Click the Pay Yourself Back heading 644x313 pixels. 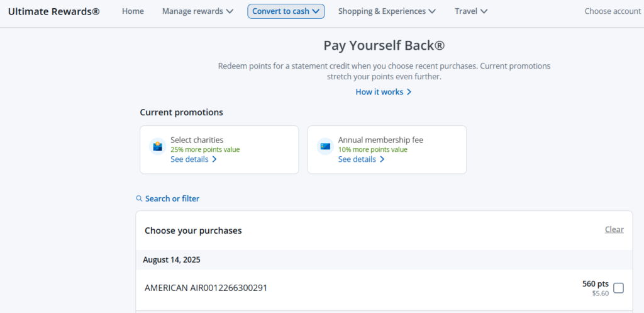click(x=384, y=45)
